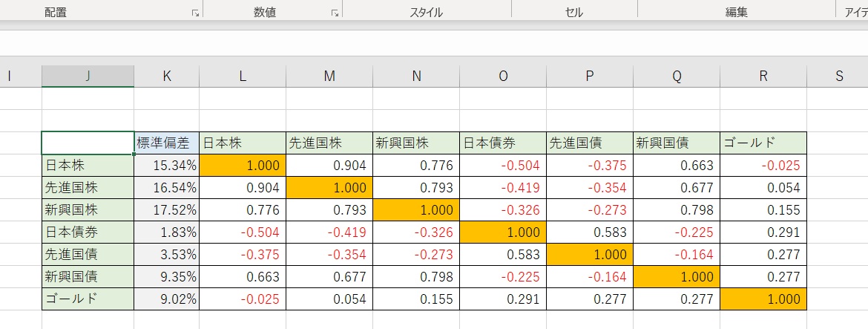868x329 pixels.
Task: Select the ゴールド row label in column J
Action: (88, 299)
